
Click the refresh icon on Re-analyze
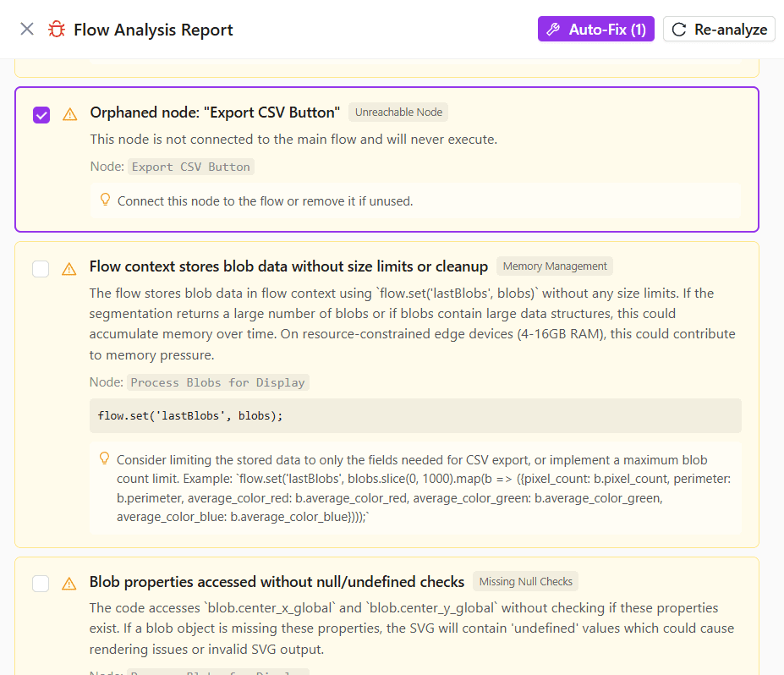679,28
